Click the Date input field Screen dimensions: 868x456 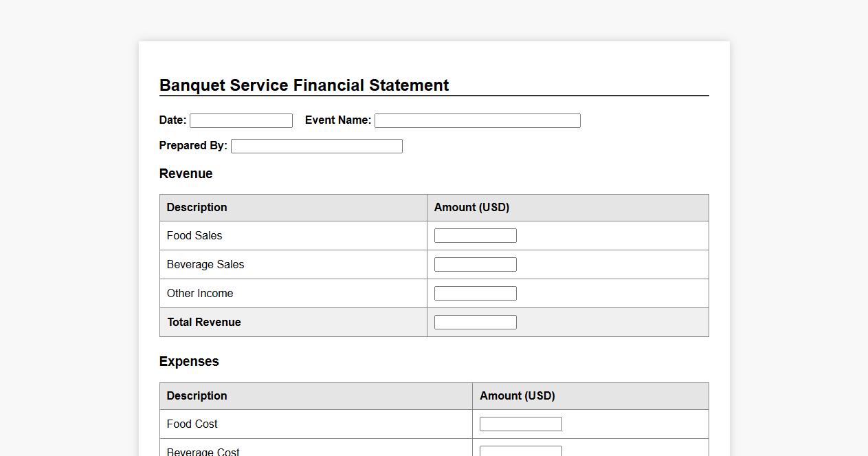pyautogui.click(x=241, y=121)
